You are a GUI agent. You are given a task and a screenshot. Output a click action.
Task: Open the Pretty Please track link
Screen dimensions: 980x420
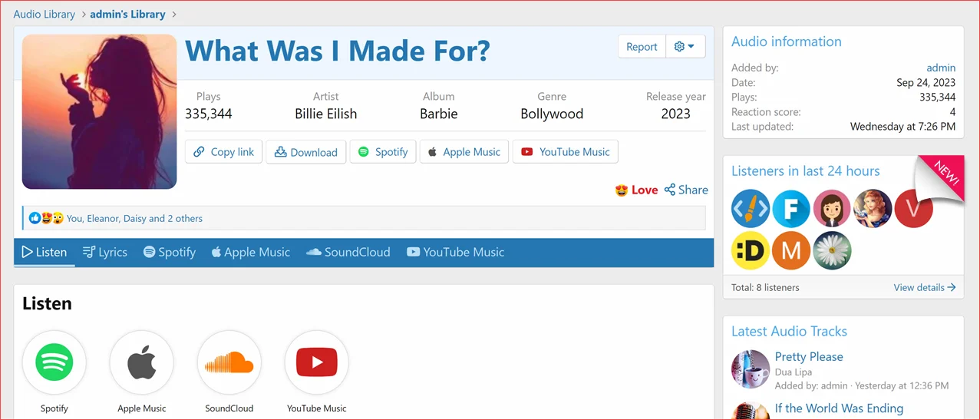click(809, 356)
